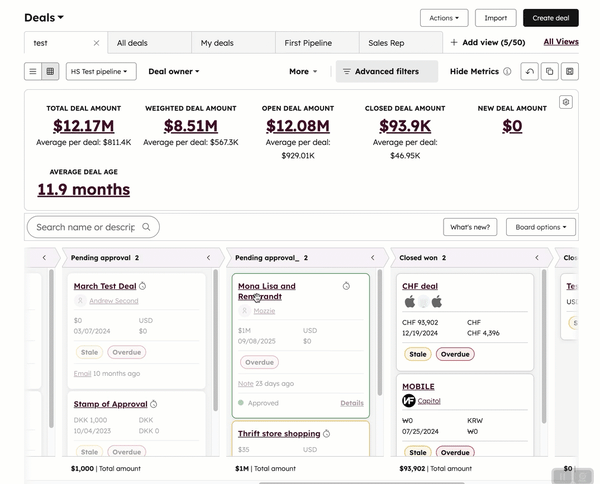The image size is (600, 484).
Task: Click the Hide Metrics info icon
Action: (507, 72)
